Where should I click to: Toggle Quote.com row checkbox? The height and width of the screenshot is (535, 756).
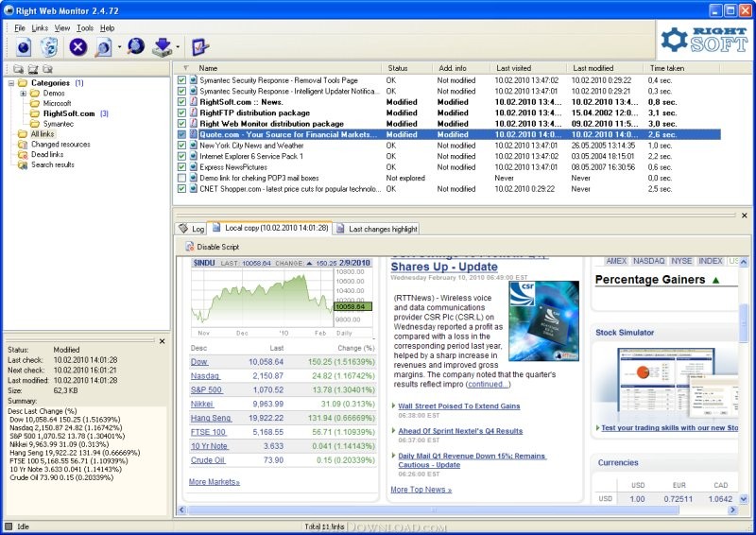(181, 134)
